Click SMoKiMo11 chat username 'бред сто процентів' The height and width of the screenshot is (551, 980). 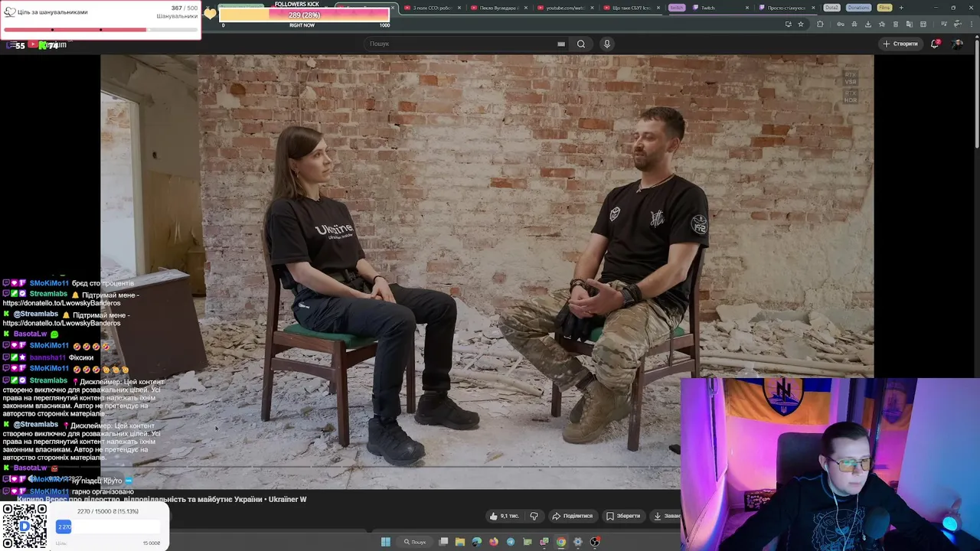pos(49,283)
